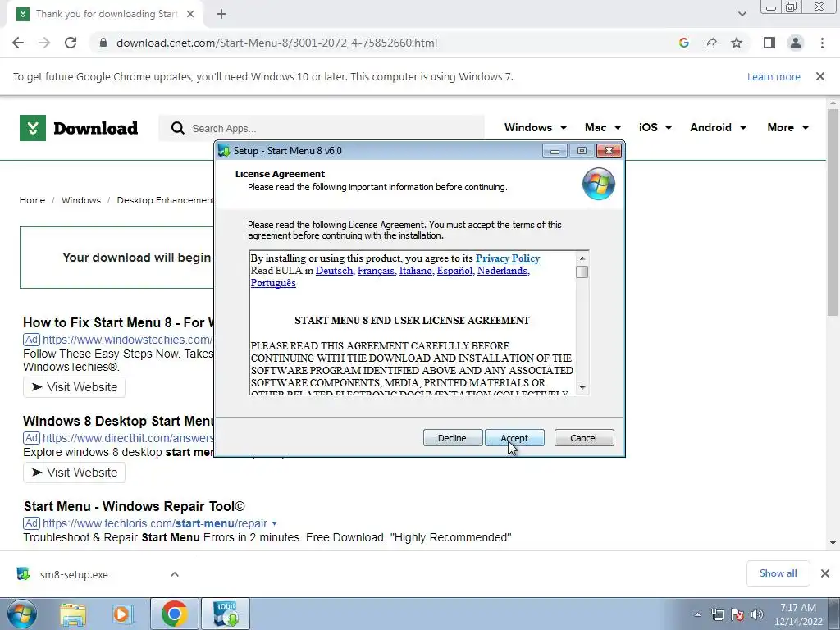Reload the CNET download page
The width and height of the screenshot is (840, 630).
pos(71,43)
